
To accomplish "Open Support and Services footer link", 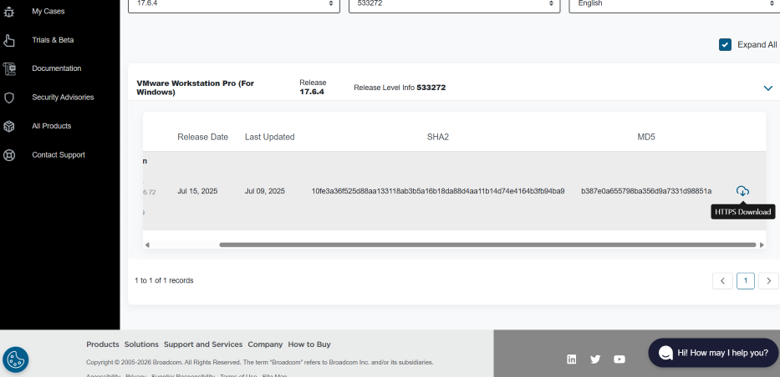I will click(x=203, y=344).
